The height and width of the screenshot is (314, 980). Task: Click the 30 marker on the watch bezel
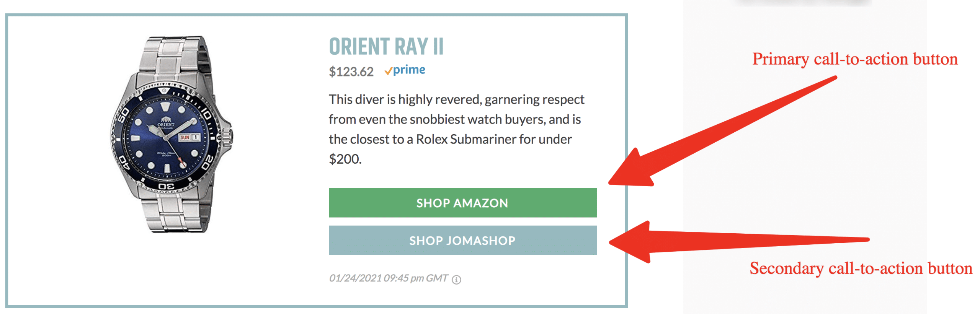click(167, 186)
